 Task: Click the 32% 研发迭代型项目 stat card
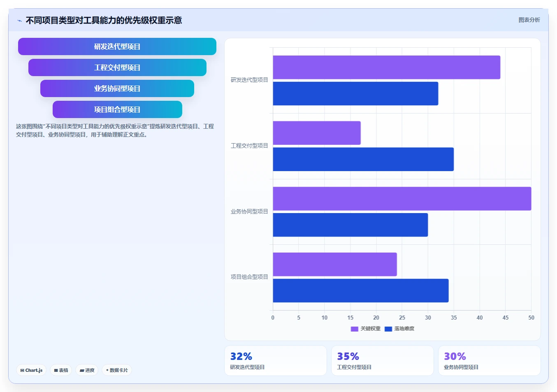pos(276,360)
